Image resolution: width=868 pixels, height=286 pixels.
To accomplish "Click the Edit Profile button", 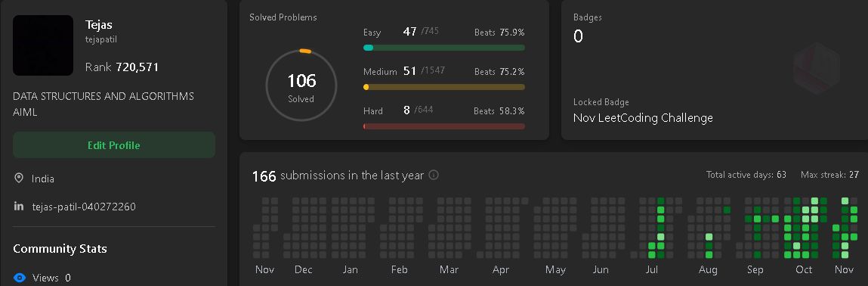I will [114, 145].
